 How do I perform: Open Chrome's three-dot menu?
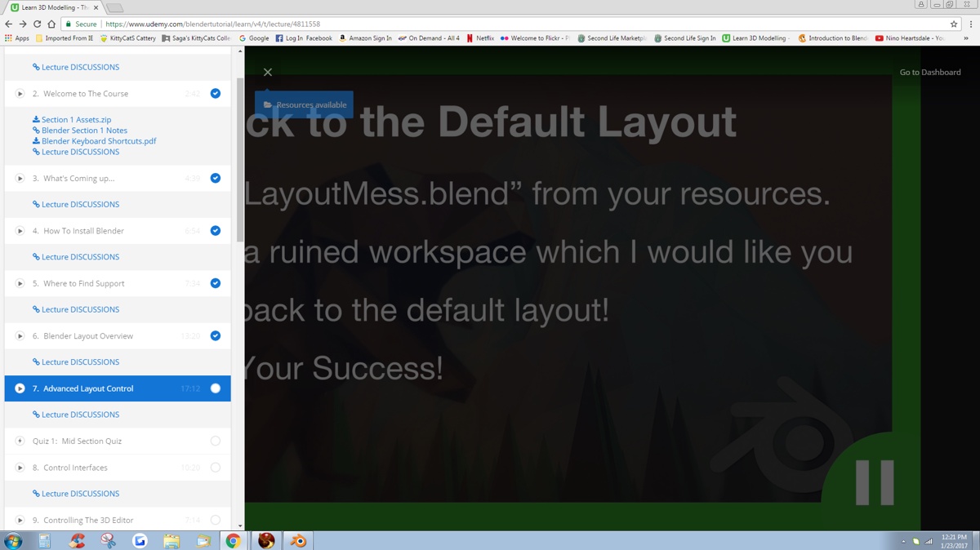point(970,24)
